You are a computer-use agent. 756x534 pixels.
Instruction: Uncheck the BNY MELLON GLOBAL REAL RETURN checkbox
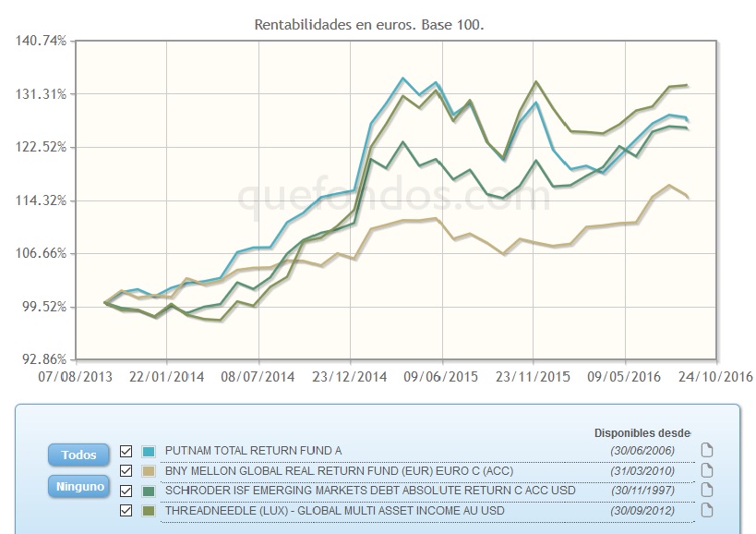(x=126, y=471)
